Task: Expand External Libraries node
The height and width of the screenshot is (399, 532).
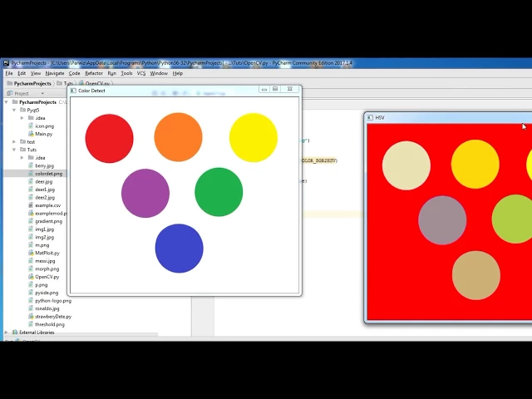Action: click(x=7, y=332)
